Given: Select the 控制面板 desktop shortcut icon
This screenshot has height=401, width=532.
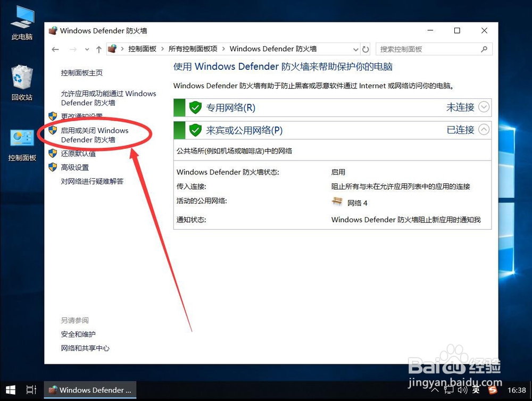Looking at the screenshot, I should 22,145.
